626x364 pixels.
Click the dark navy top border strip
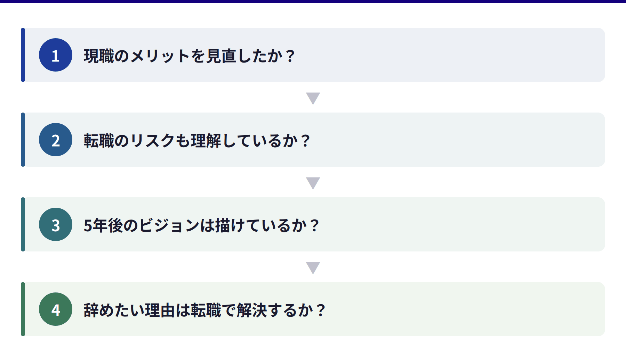tap(313, 1)
